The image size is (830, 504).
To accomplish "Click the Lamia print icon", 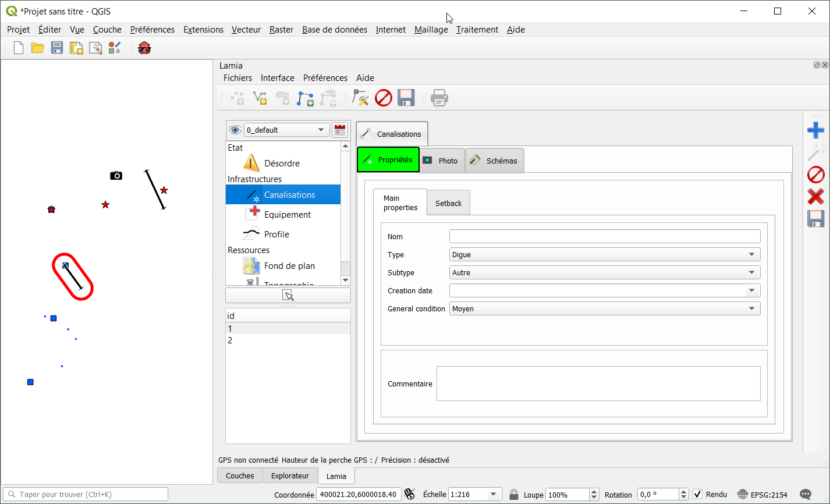I will [439, 98].
